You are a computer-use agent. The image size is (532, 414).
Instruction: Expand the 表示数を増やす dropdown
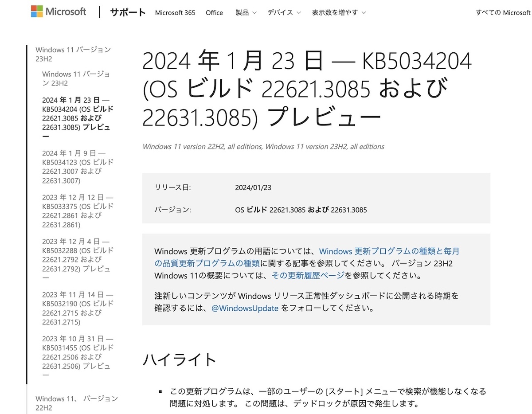[x=339, y=12]
